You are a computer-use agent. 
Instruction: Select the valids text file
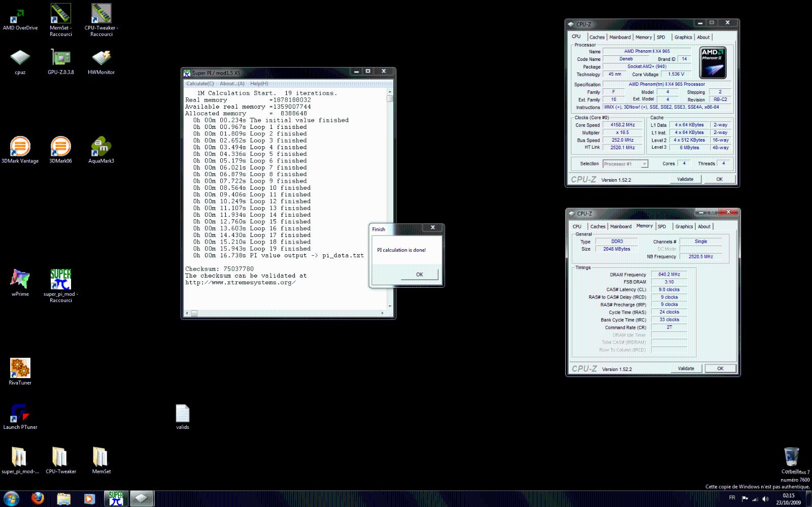[182, 416]
